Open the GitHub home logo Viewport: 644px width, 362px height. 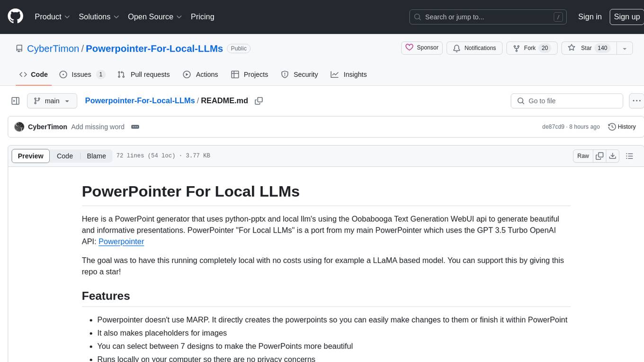pyautogui.click(x=15, y=17)
